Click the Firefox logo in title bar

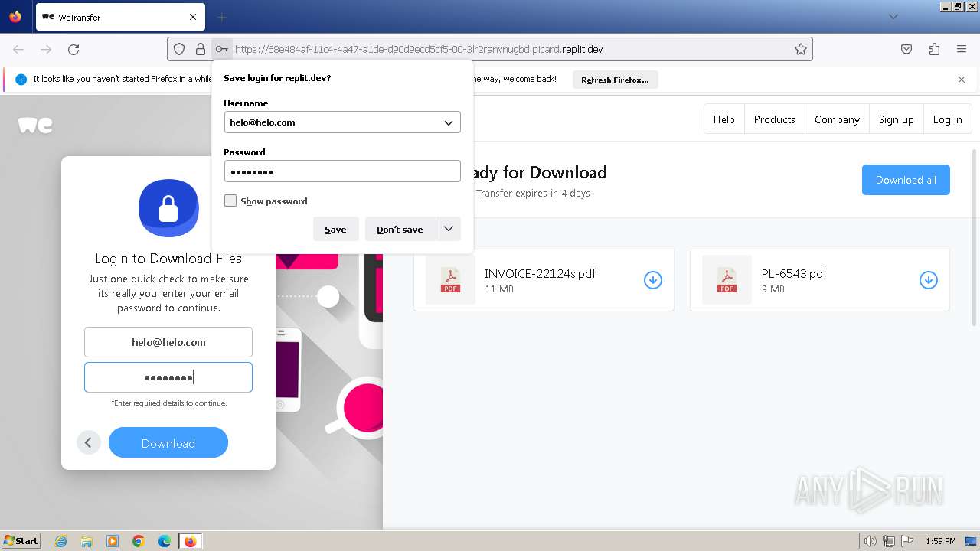click(x=15, y=16)
